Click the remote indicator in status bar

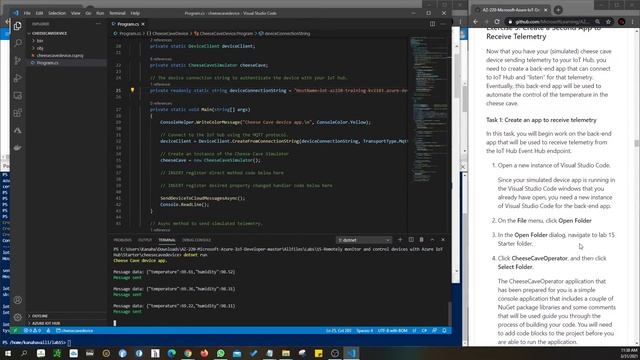click(x=15, y=331)
